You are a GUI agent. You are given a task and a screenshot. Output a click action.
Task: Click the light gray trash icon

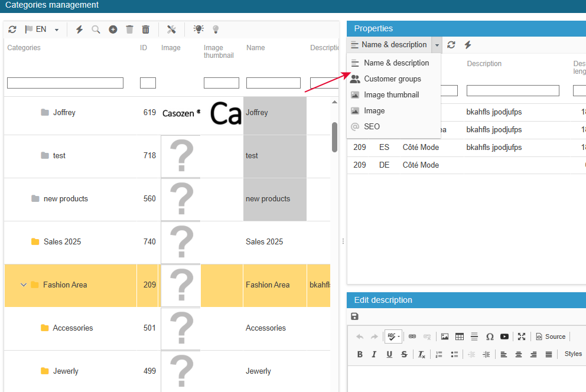(x=129, y=30)
